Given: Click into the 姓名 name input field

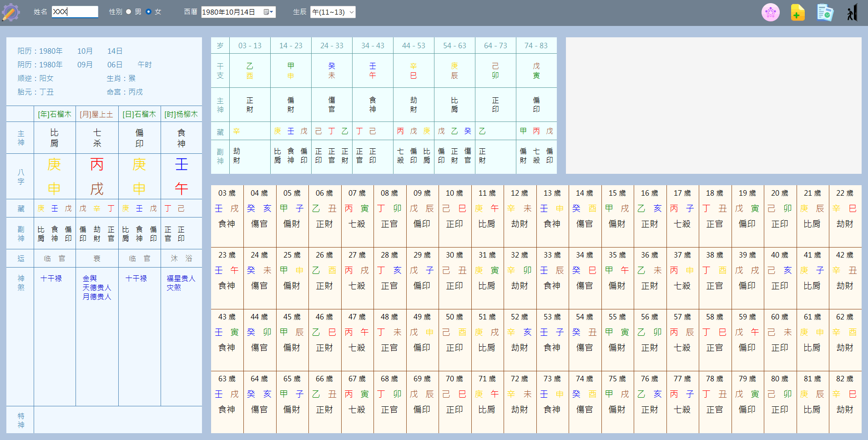Looking at the screenshot, I should 75,12.
